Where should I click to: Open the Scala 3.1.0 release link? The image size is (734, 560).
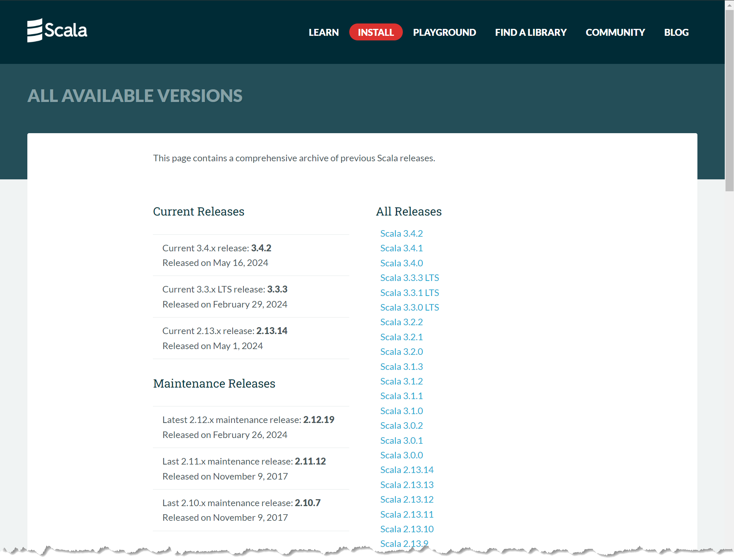401,411
